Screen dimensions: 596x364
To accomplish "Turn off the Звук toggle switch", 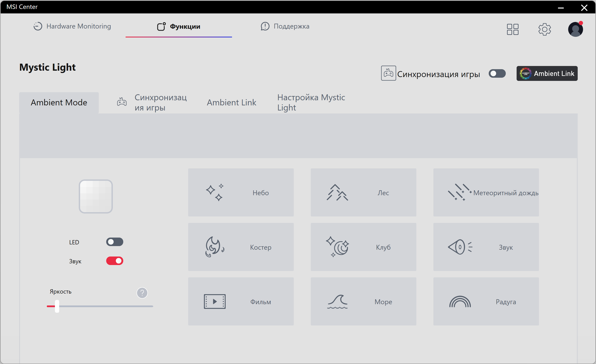I will pos(115,261).
